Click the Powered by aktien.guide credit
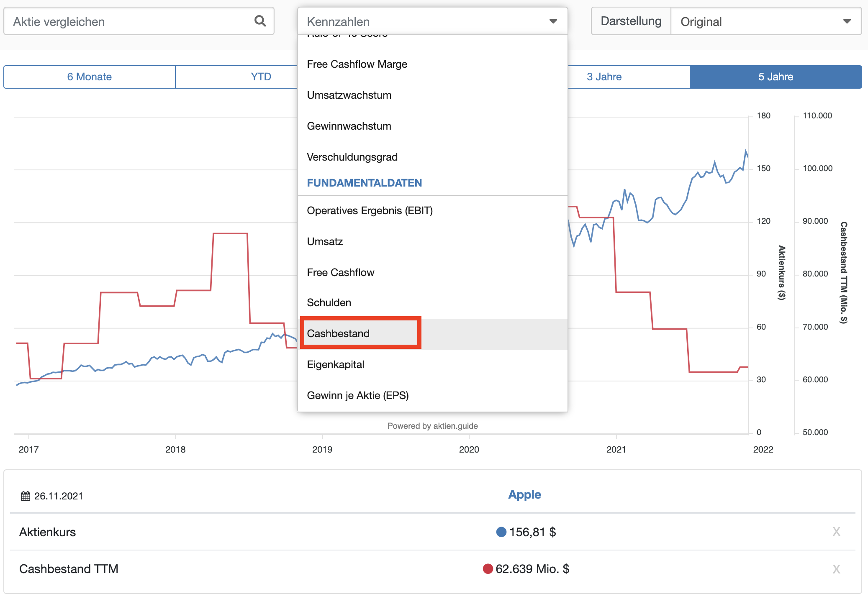Image resolution: width=868 pixels, height=599 pixels. [x=432, y=426]
